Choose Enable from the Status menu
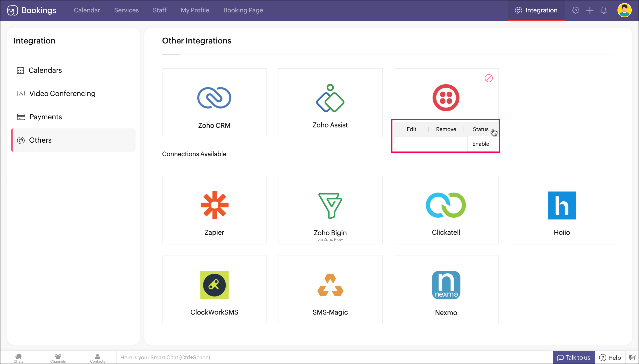This screenshot has width=639, height=364. coord(481,144)
